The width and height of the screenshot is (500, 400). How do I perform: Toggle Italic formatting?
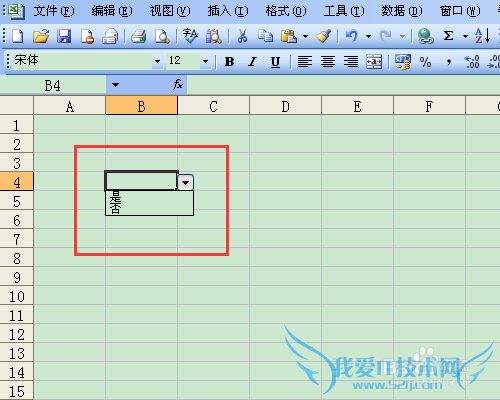[252, 62]
